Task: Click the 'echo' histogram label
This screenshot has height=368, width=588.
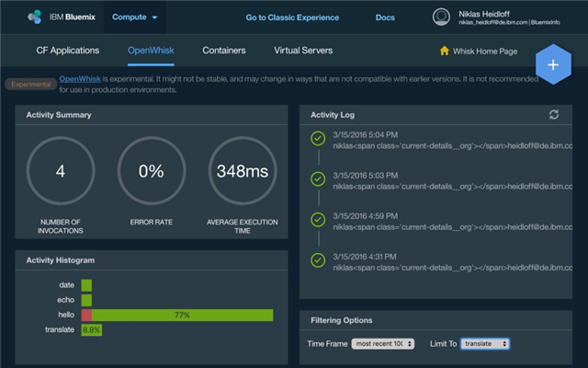Action: pyautogui.click(x=65, y=300)
